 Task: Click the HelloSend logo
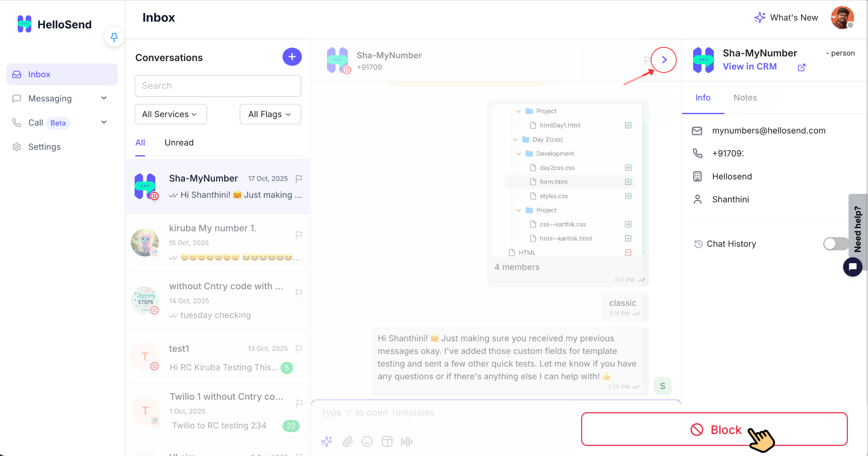click(x=54, y=24)
